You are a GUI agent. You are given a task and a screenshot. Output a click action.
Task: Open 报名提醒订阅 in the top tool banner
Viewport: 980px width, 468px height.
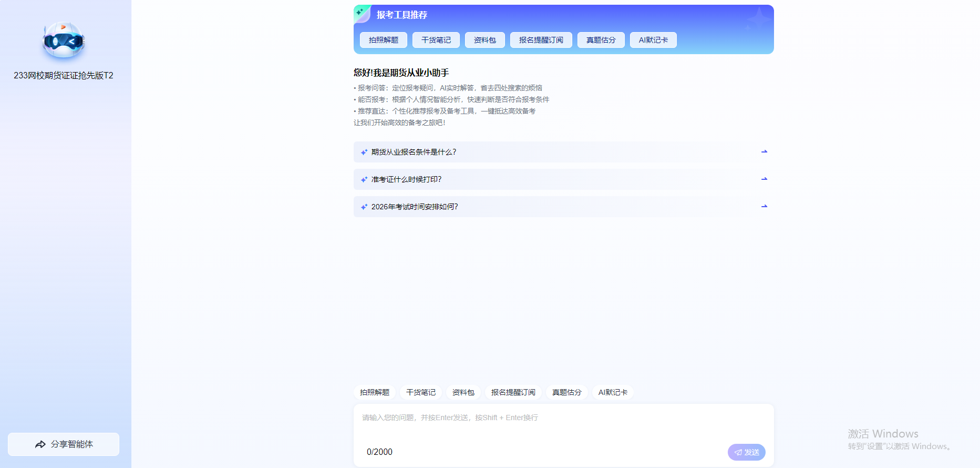tap(541, 40)
